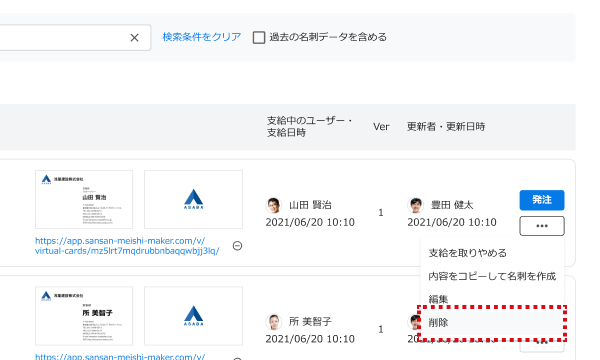
Task: Clear the search field with X icon
Action: pos(134,37)
